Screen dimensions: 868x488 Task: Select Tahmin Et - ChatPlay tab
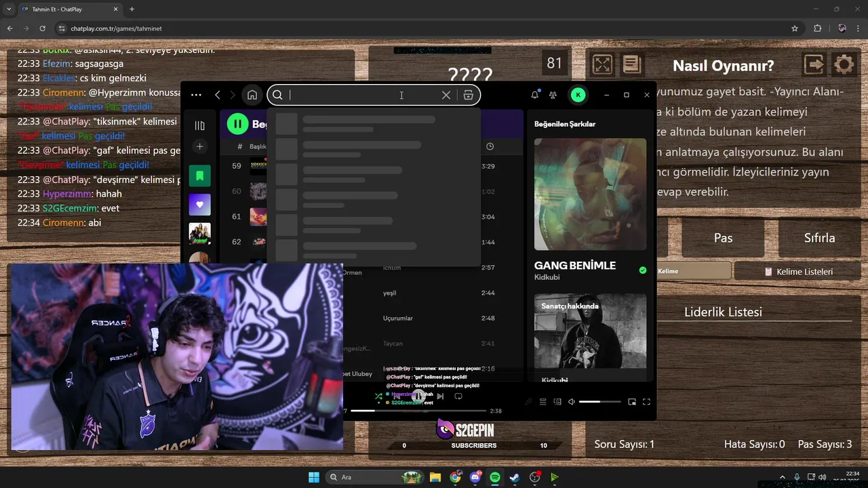click(69, 9)
